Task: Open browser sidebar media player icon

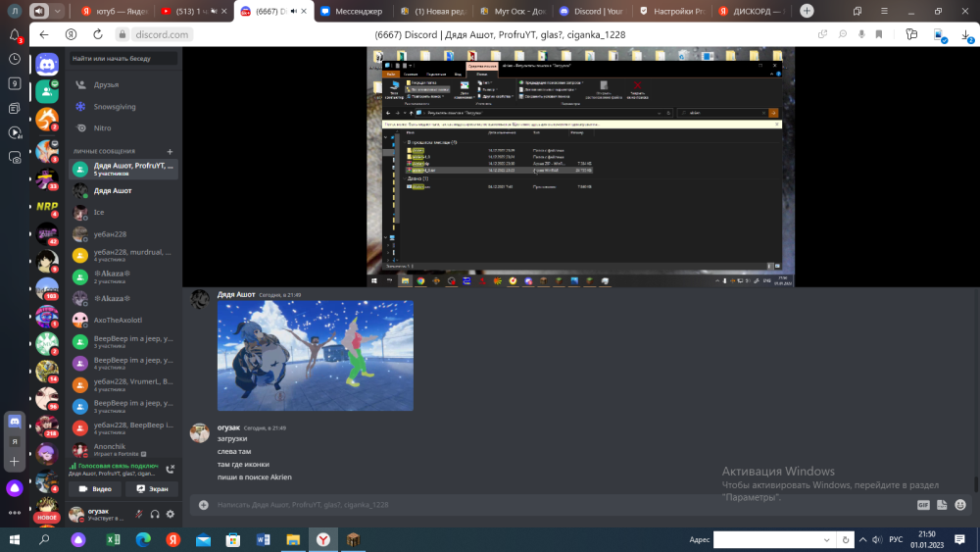Action: click(15, 132)
